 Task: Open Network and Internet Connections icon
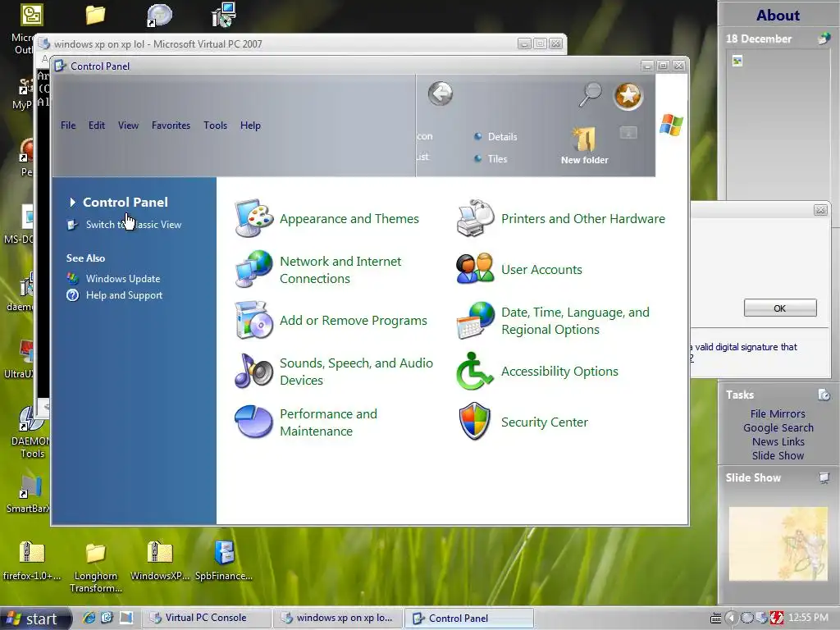pyautogui.click(x=254, y=269)
